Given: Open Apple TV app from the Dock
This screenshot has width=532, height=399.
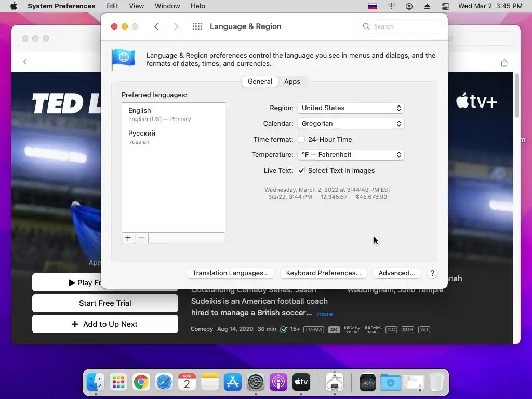Looking at the screenshot, I should [x=301, y=382].
